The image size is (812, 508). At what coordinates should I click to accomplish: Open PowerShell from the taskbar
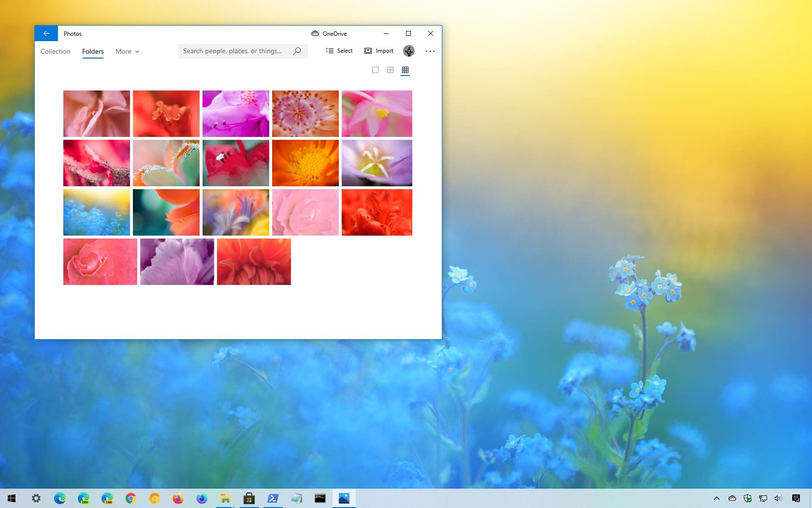coord(273,498)
